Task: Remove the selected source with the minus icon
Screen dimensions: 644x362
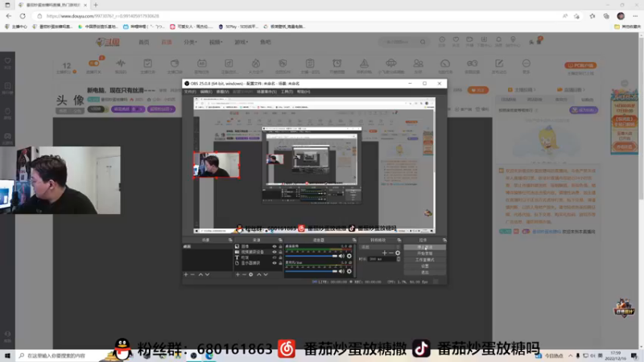Action: pos(244,274)
